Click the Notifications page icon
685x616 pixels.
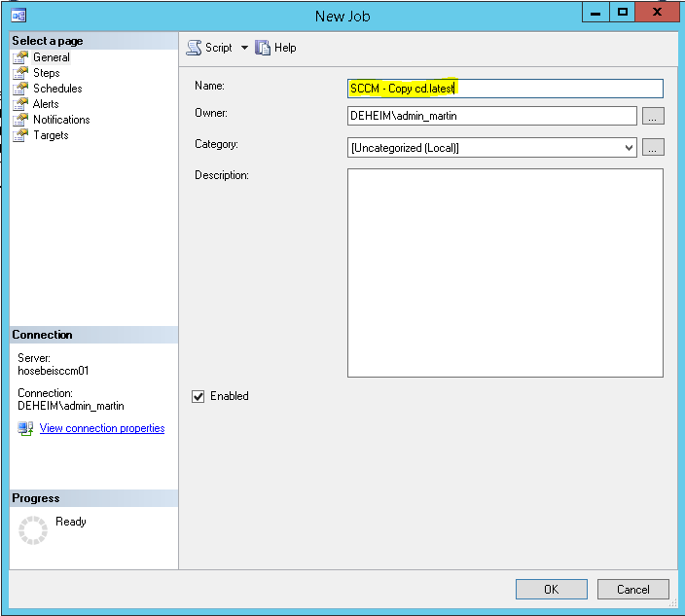tap(20, 120)
